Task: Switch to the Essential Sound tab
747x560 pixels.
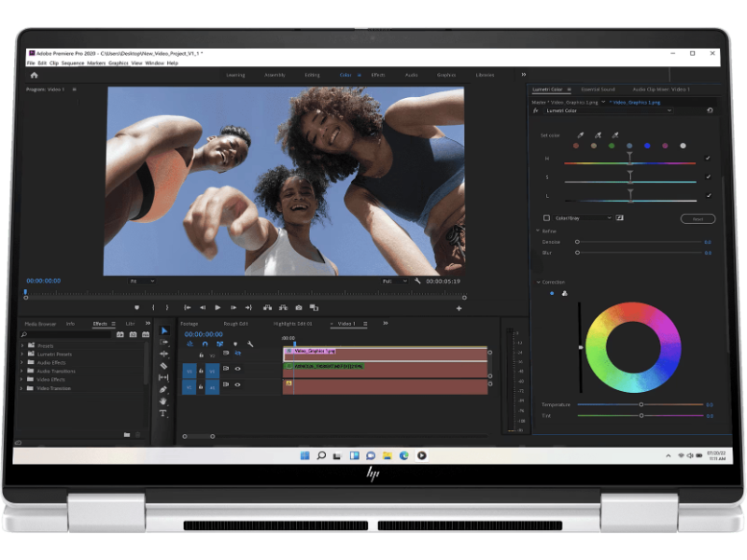Action: pos(598,90)
